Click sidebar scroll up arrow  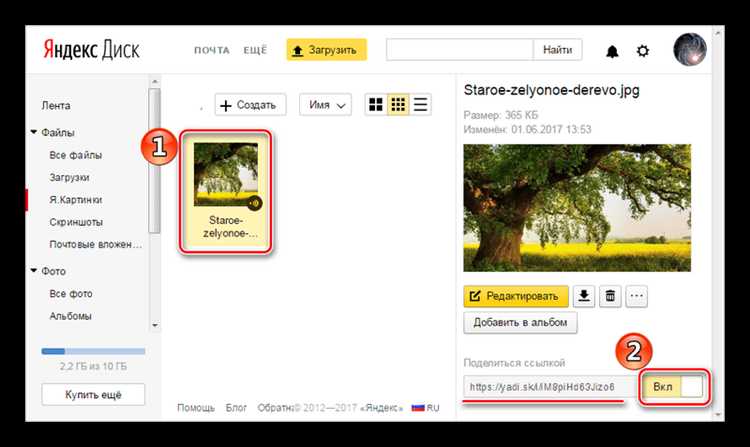point(154,82)
